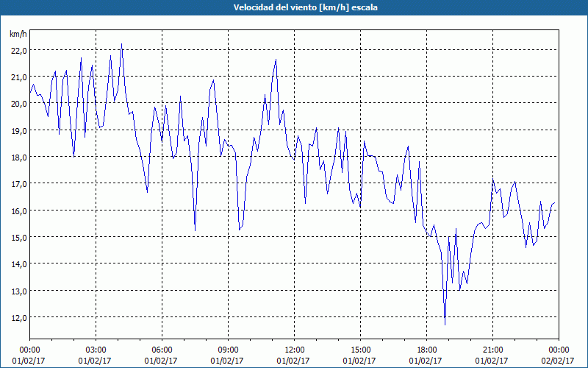
Task: Click the 18,0 y-axis value
Action: (x=19, y=158)
